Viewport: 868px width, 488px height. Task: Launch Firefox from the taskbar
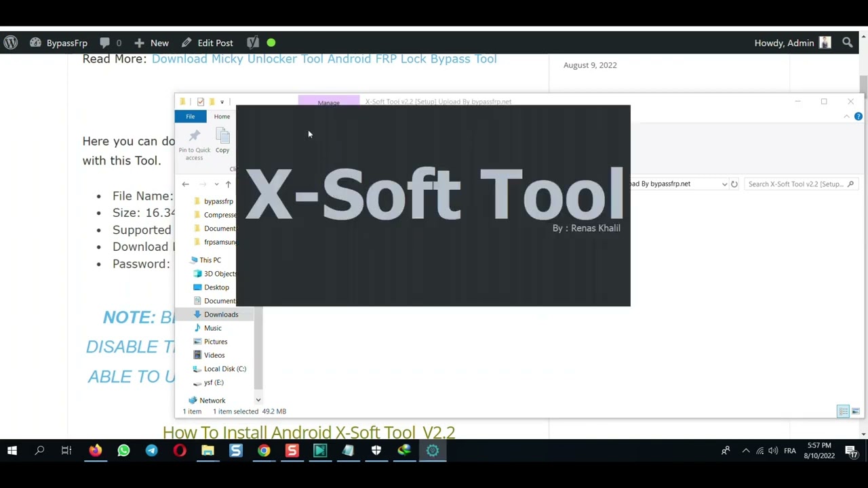(95, 451)
